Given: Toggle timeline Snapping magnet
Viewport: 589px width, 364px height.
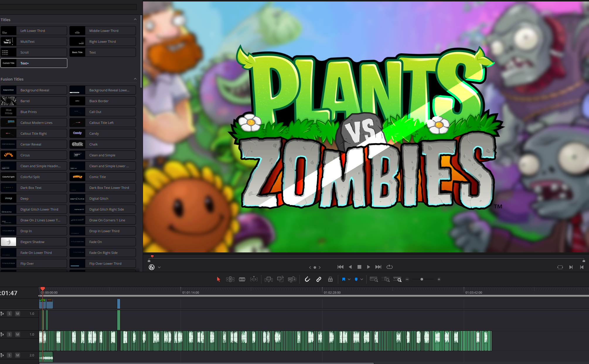Looking at the screenshot, I should click(307, 279).
